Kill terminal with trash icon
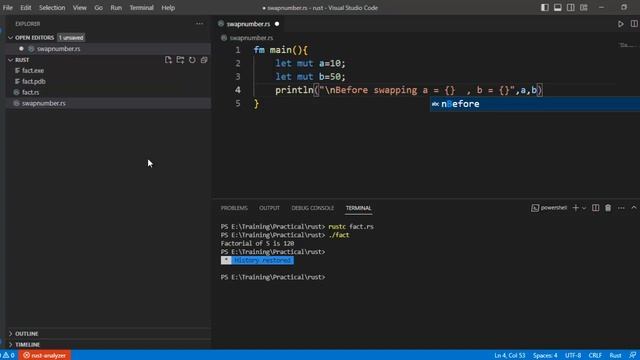 tap(608, 208)
